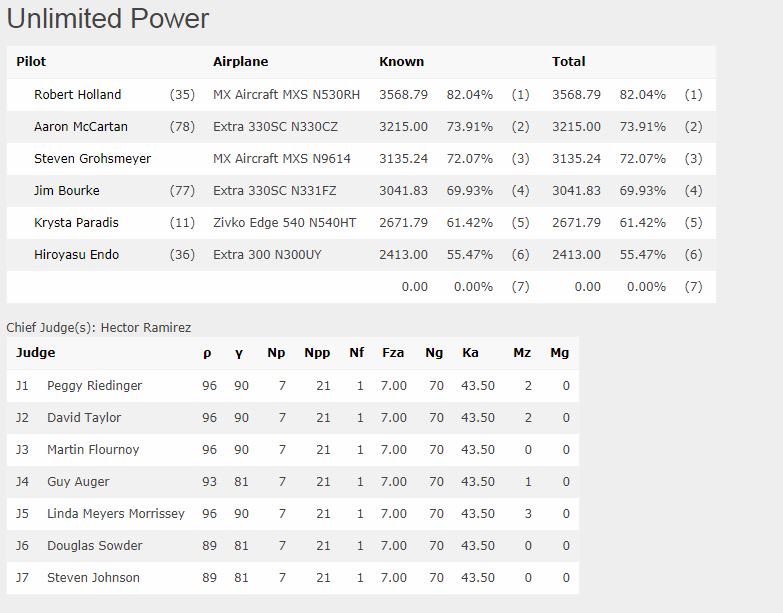Click the Pilot column header
The width and height of the screenshot is (783, 613).
pyautogui.click(x=31, y=61)
